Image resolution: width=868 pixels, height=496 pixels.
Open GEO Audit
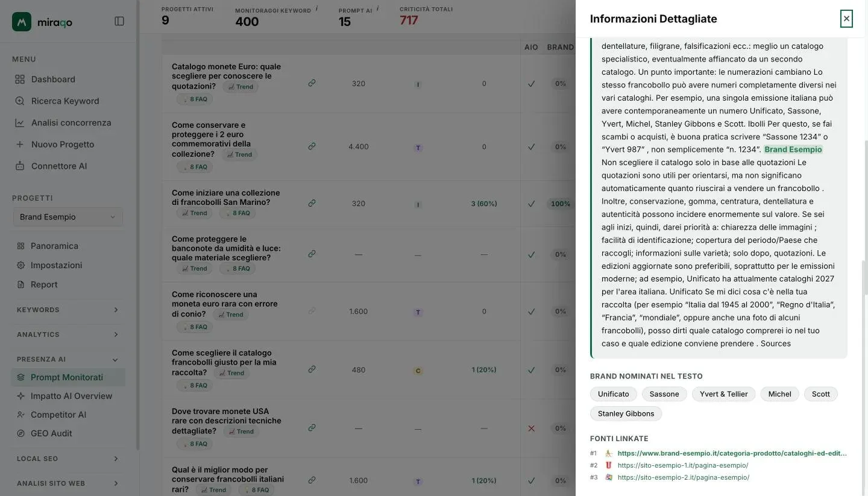pyautogui.click(x=51, y=433)
